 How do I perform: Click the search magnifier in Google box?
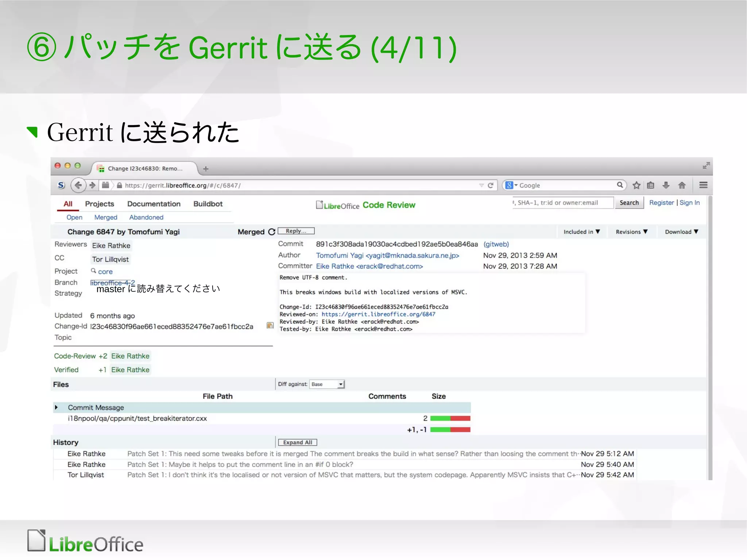point(620,185)
